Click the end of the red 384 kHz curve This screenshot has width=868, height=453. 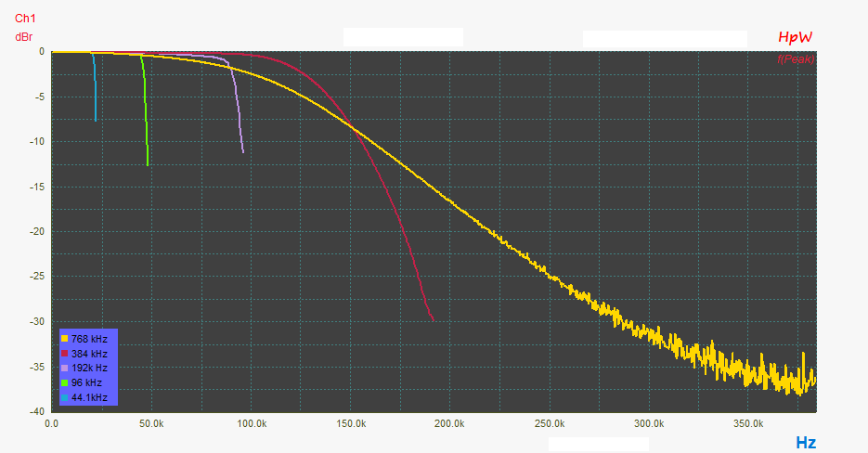point(433,320)
